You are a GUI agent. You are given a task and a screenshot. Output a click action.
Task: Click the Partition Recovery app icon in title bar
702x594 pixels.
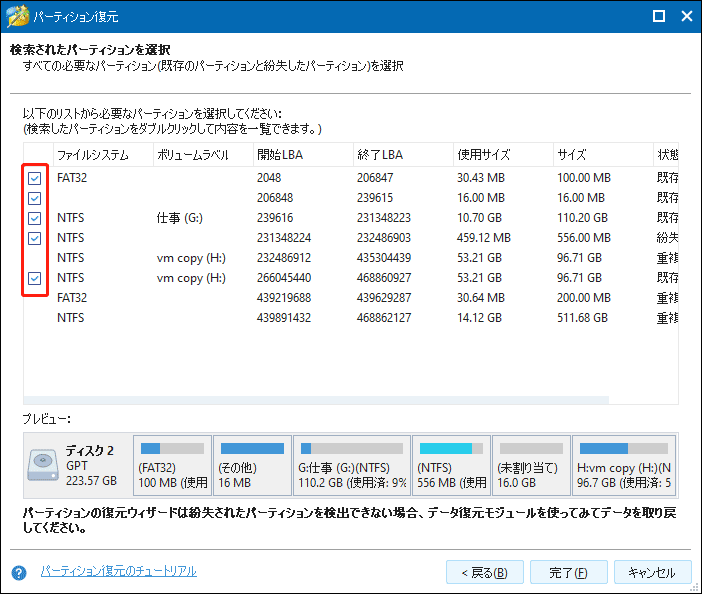[x=18, y=17]
